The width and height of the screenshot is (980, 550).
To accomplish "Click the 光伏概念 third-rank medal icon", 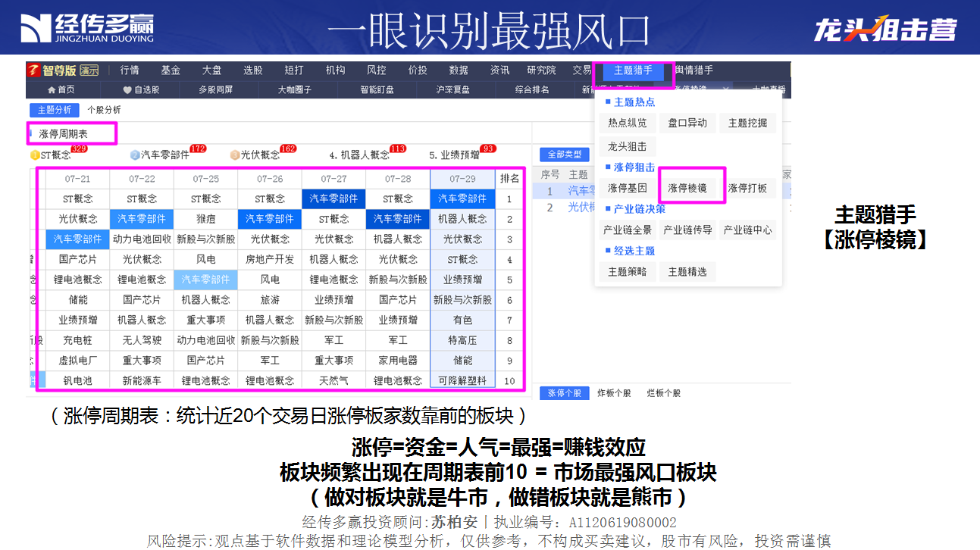I will click(x=235, y=155).
